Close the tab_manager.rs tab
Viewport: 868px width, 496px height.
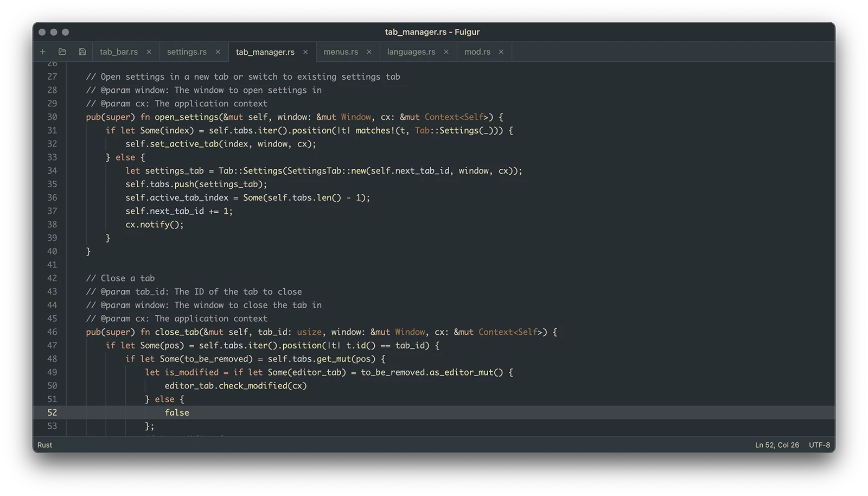[x=305, y=52]
